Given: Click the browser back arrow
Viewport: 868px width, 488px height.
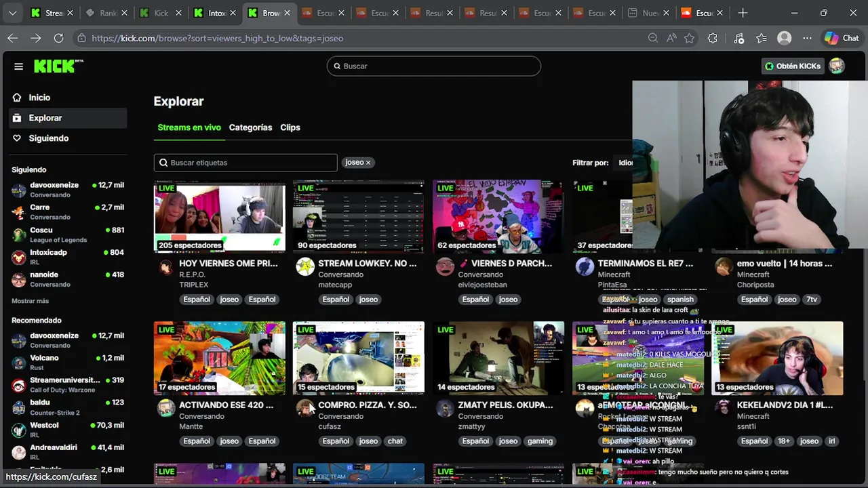Looking at the screenshot, I should pyautogui.click(x=13, y=38).
